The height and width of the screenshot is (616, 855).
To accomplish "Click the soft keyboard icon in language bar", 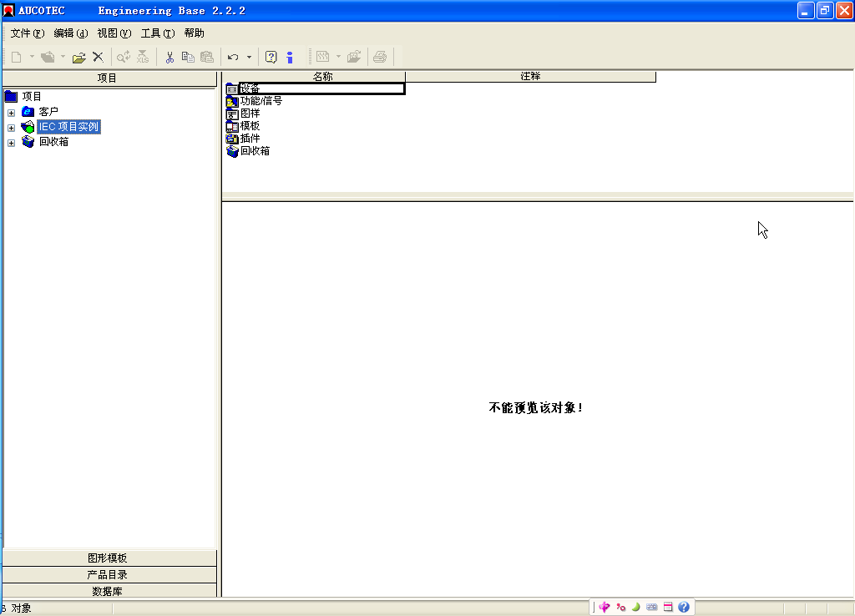I will [x=651, y=607].
